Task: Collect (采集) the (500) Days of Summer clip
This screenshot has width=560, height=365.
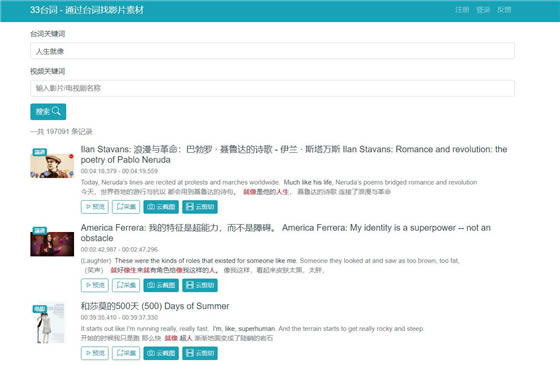Action: click(x=126, y=353)
